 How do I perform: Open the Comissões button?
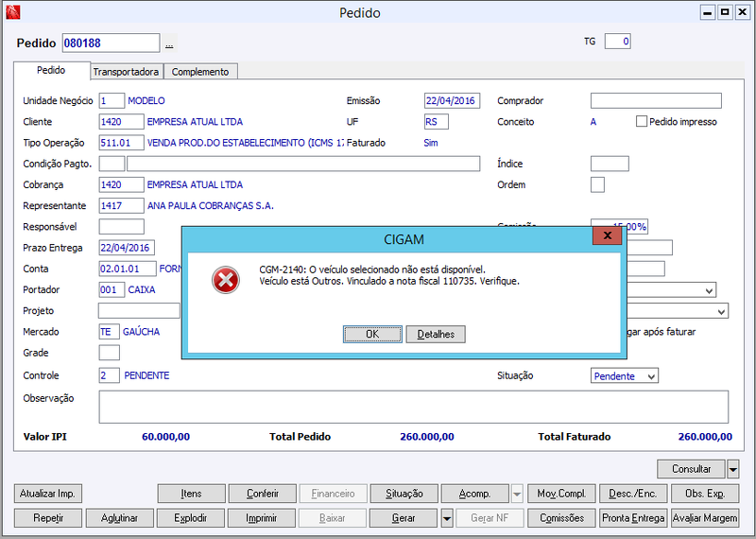[x=561, y=518]
